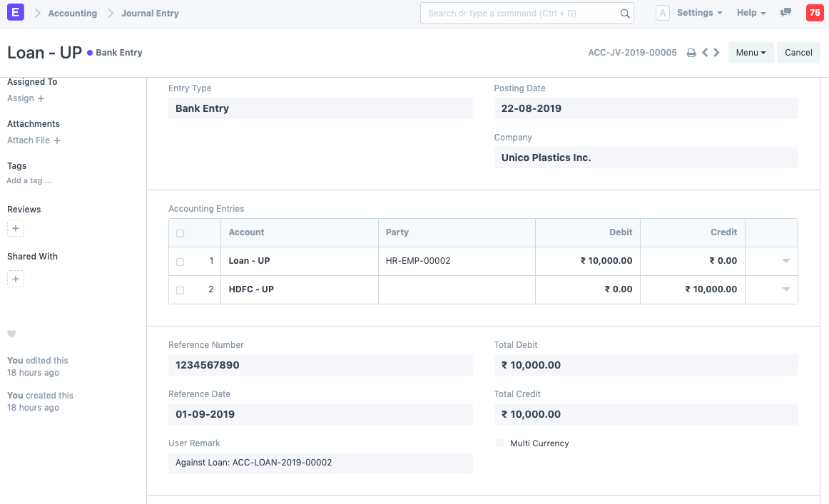Open the Settings dropdown
Viewport: 829px width, 504px height.
696,12
